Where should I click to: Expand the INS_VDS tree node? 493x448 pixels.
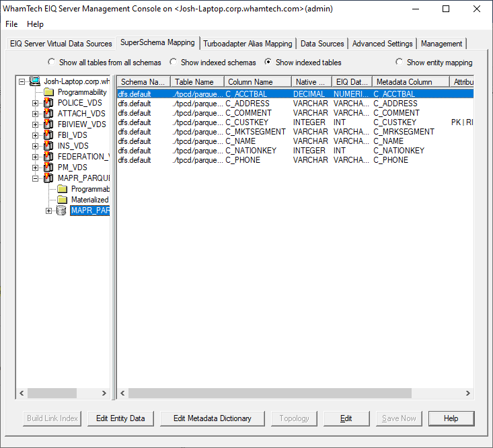click(35, 146)
